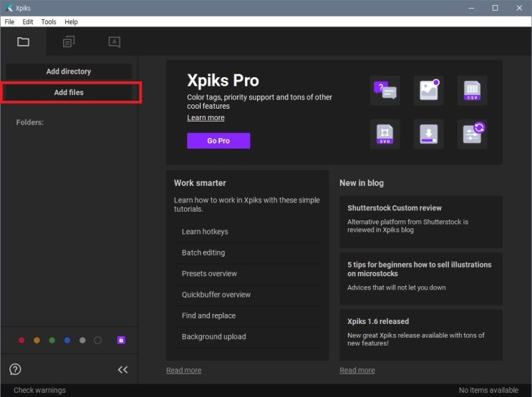Open the Shutterstock Custom review blog post
Viewport: 532px width, 397px height.
pos(421,222)
